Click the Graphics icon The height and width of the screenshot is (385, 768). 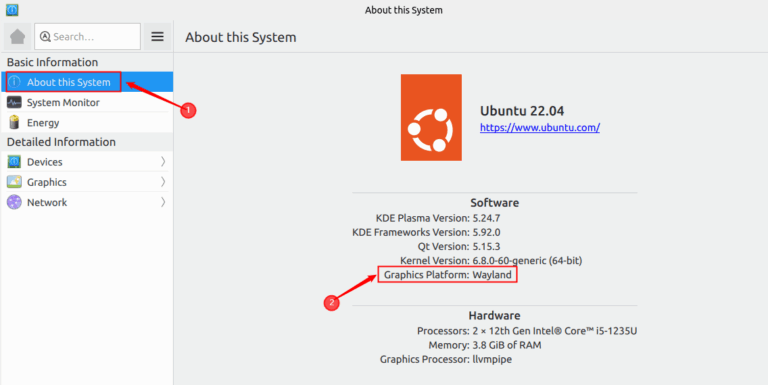pos(14,182)
